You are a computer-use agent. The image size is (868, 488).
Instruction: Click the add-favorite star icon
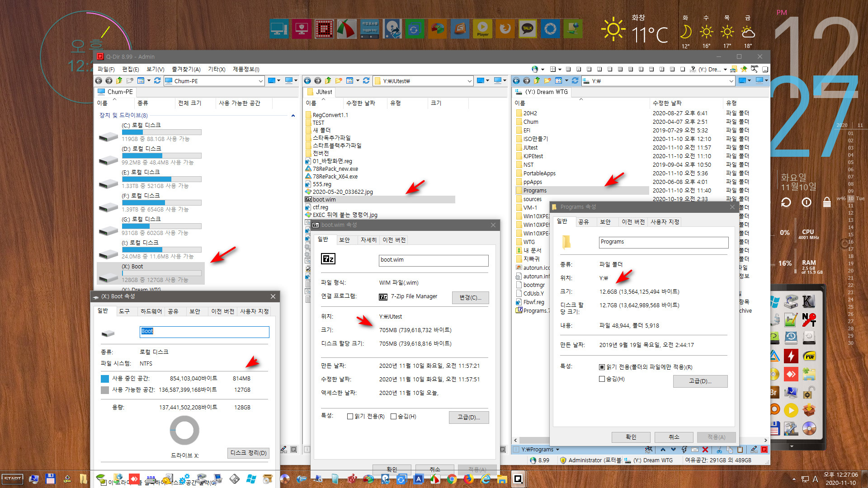point(744,69)
